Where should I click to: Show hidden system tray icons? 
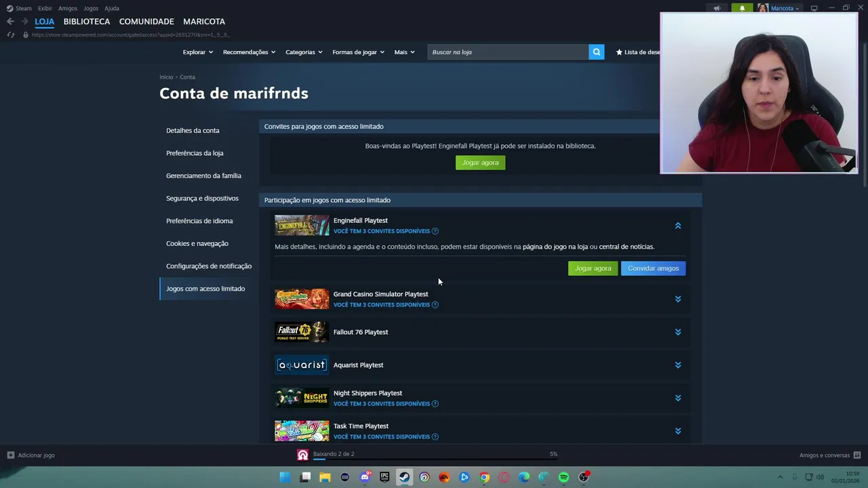[x=780, y=477]
